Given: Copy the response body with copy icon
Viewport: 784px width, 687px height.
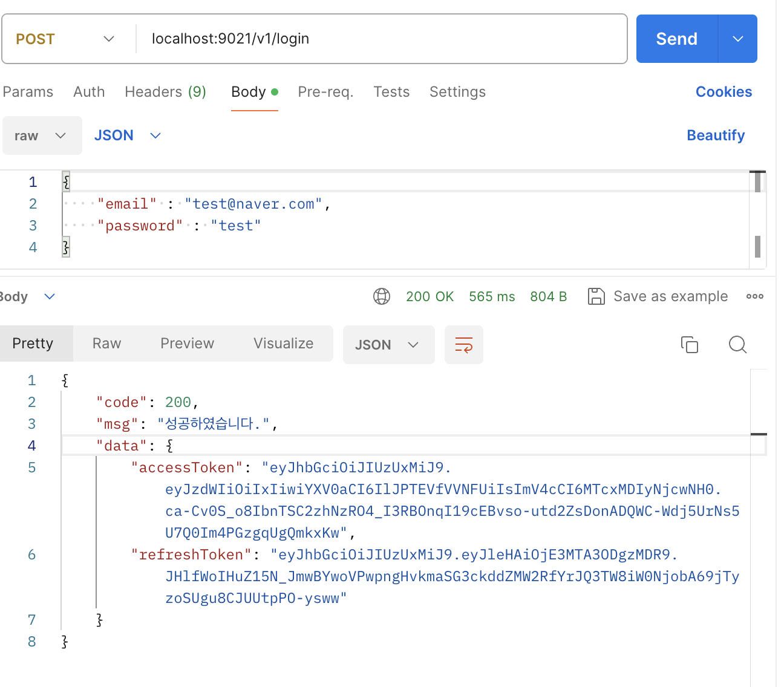Looking at the screenshot, I should 690,345.
